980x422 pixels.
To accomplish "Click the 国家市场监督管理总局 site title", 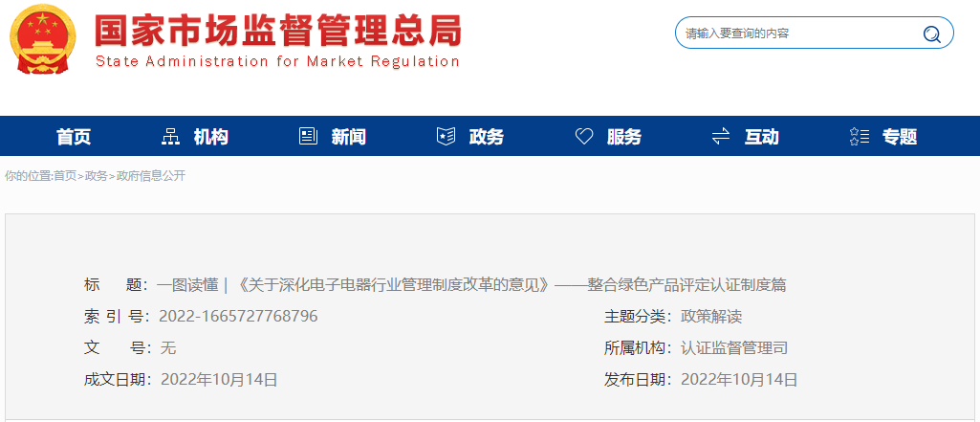I will 278,30.
